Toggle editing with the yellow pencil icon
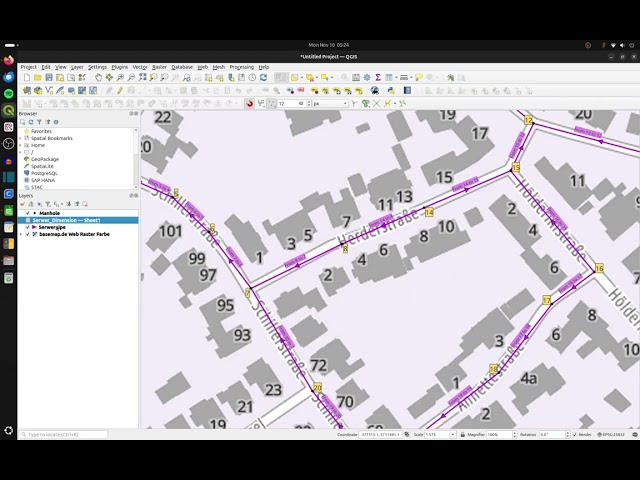Image resolution: width=640 pixels, height=480 pixels. click(120, 91)
